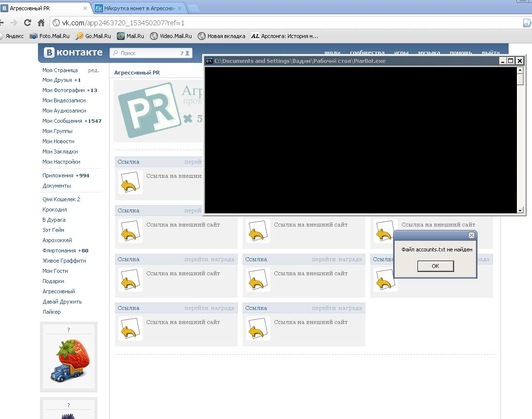Click PiarBot.exe console title bar icon
This screenshot has width=532, height=419.
pyautogui.click(x=209, y=61)
